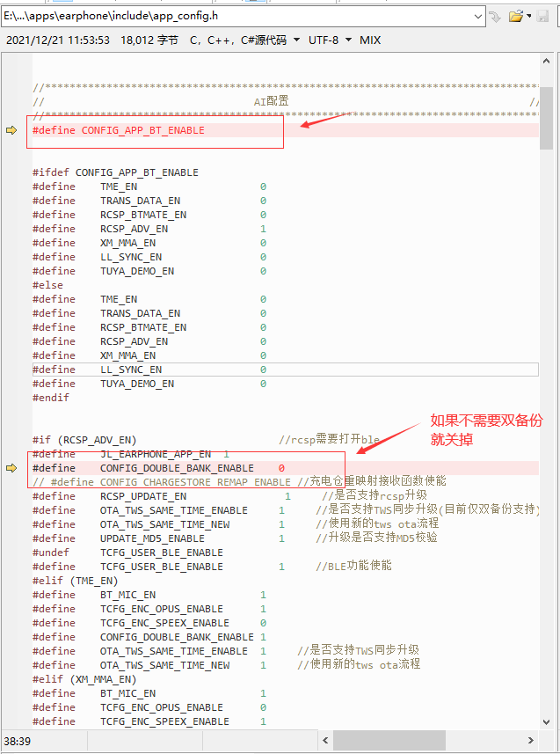Click the '#elif (TME_EN)' line
The height and width of the screenshot is (754, 560).
click(x=75, y=581)
